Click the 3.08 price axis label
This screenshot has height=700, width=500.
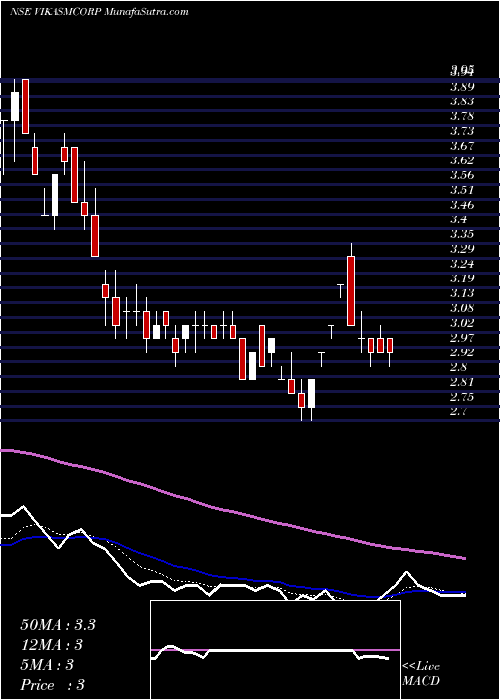coord(462,308)
